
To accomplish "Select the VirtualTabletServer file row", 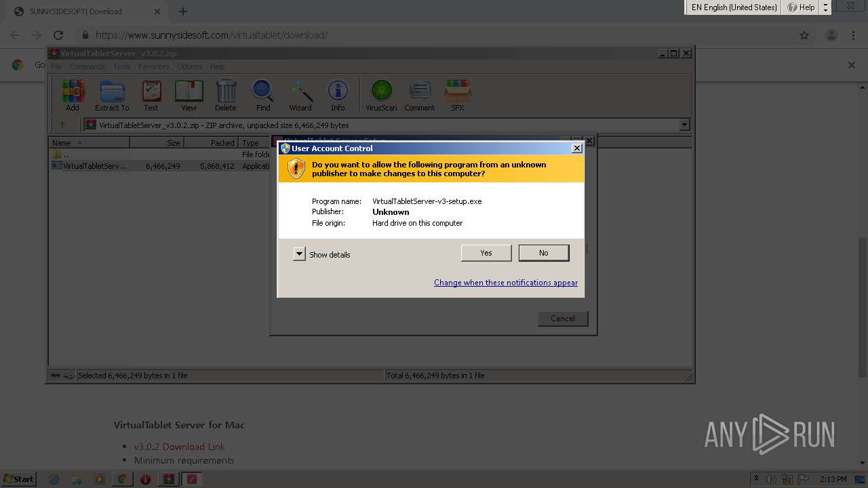I will (161, 166).
